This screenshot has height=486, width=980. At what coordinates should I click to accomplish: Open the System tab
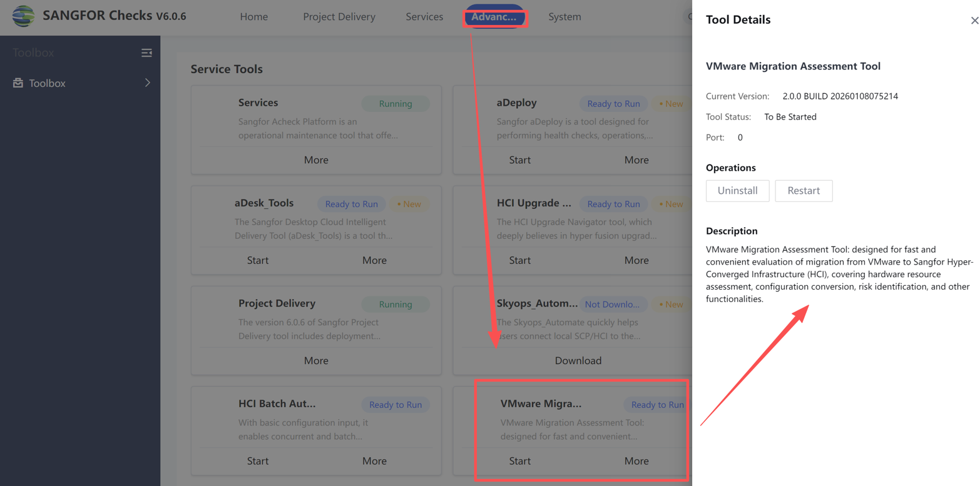pyautogui.click(x=564, y=17)
